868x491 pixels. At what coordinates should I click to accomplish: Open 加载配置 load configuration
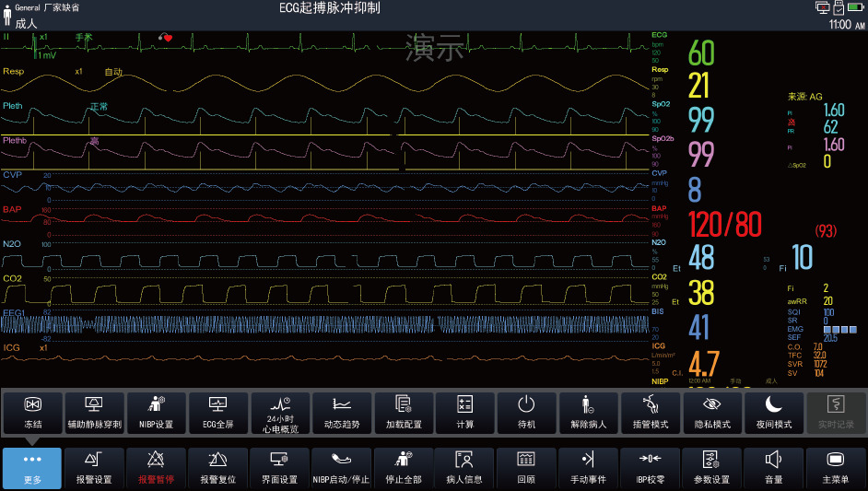click(404, 413)
